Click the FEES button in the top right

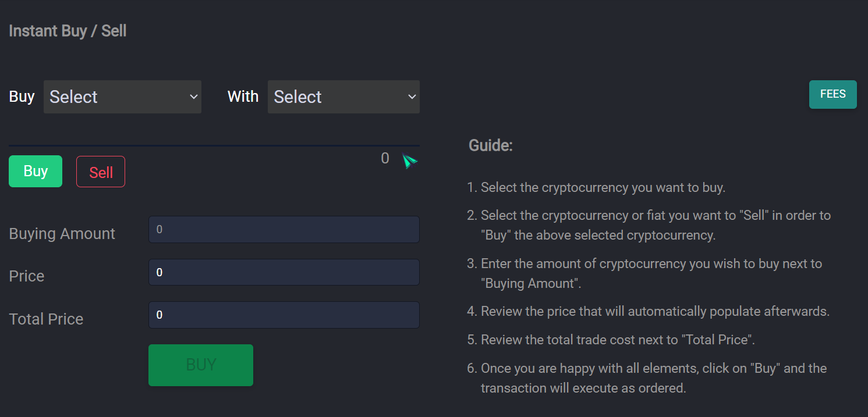point(832,94)
